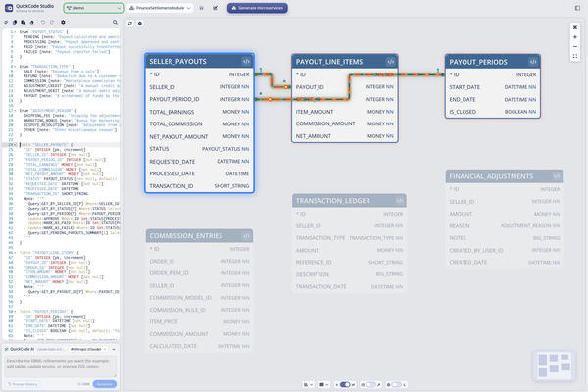Click the format code icon in editor toolbar
Screen dimensions: 588x392
click(x=6, y=23)
